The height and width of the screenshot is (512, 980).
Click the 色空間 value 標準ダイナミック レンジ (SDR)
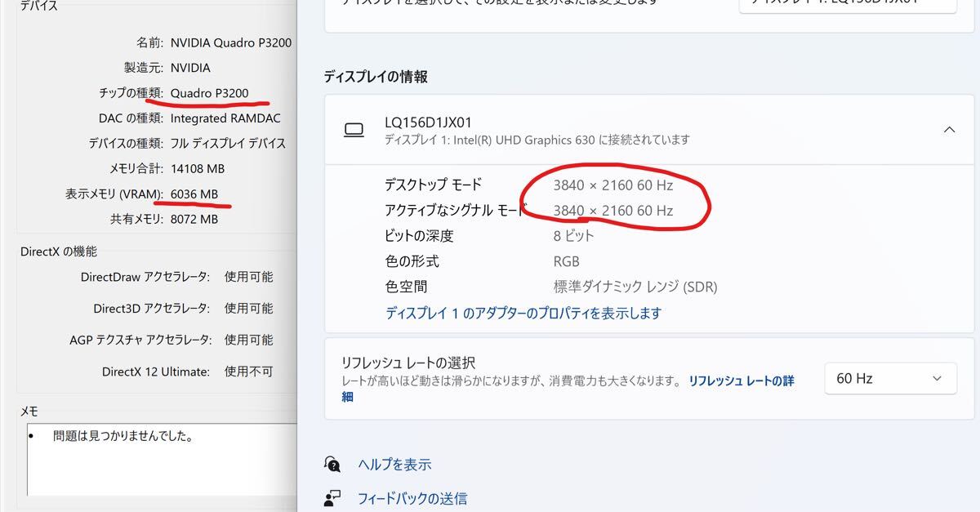point(635,287)
